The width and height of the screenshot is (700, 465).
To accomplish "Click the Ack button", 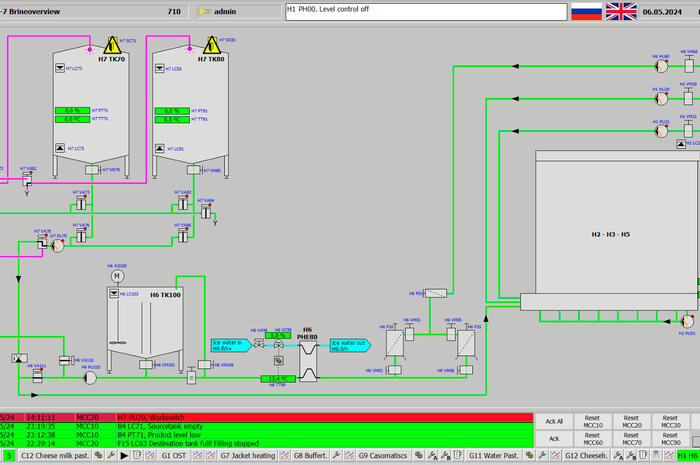I will (x=554, y=439).
